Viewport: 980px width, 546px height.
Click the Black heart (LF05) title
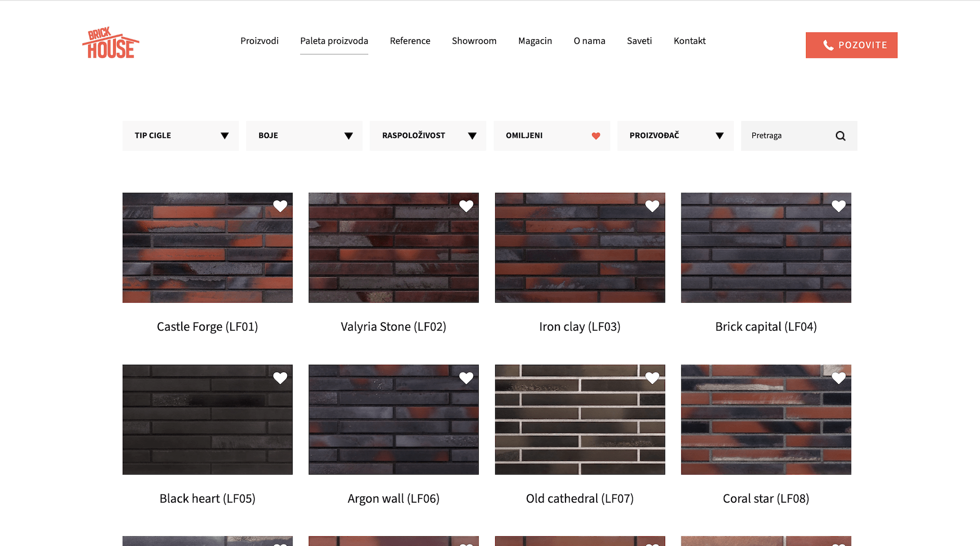[207, 499]
